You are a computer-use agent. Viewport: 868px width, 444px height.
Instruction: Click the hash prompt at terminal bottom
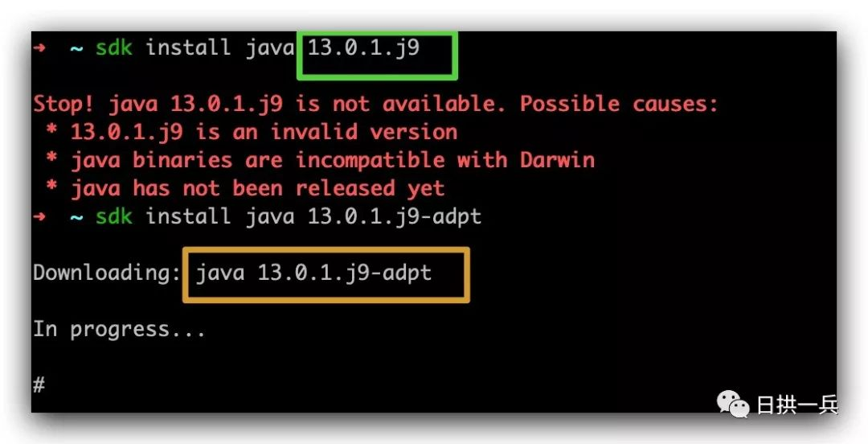(x=39, y=384)
